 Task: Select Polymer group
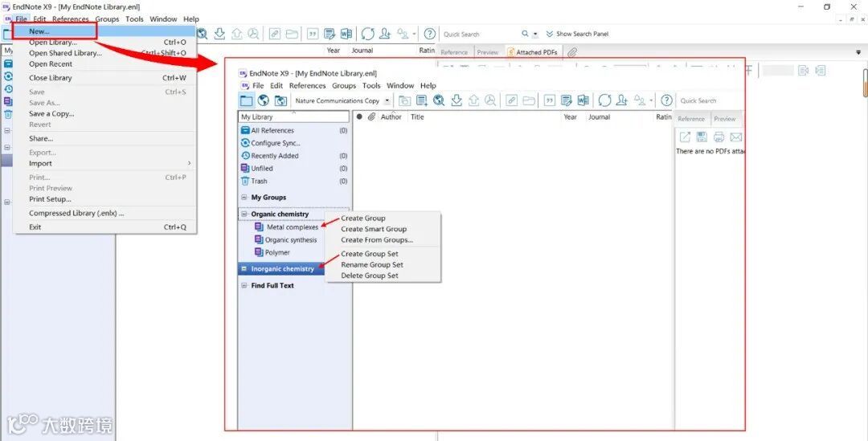coord(277,253)
